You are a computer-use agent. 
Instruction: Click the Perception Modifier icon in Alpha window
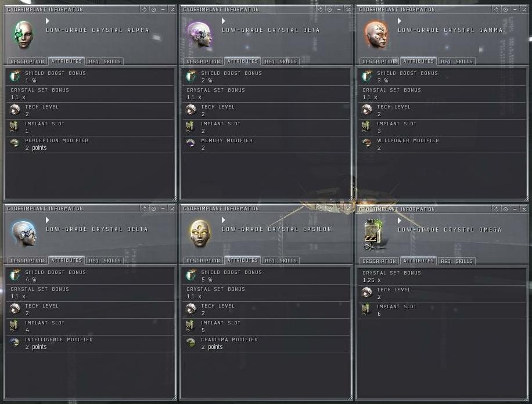coord(15,143)
